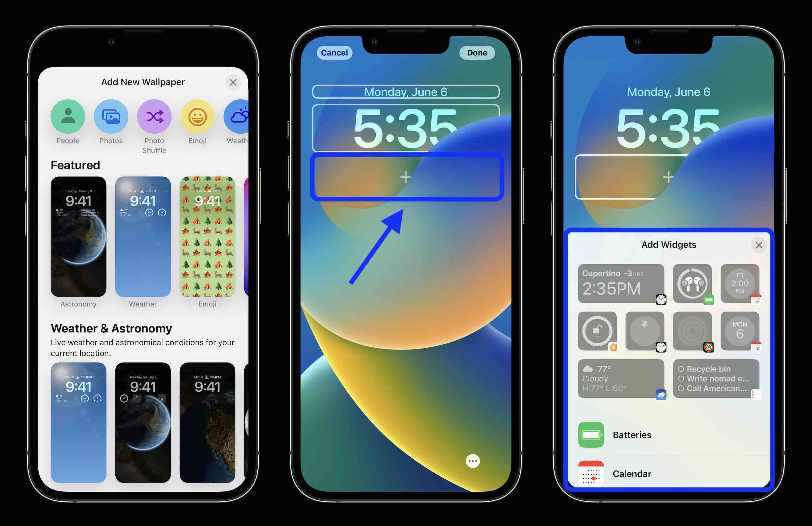Select the Photo Shuffle wallpaper option

coord(153,116)
